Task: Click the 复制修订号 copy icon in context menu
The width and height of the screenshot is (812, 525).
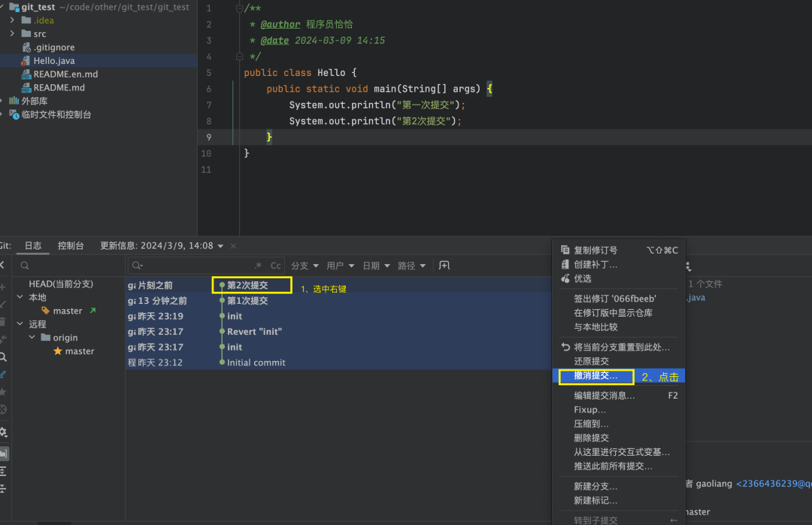Action: pos(565,250)
